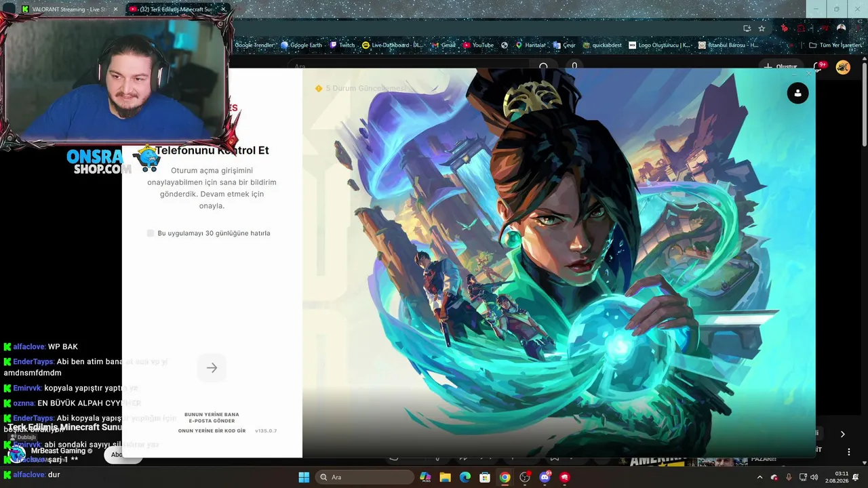Open the '5 Durum Güncellemesi' status notice
The height and width of the screenshot is (488, 868).
[x=361, y=89]
